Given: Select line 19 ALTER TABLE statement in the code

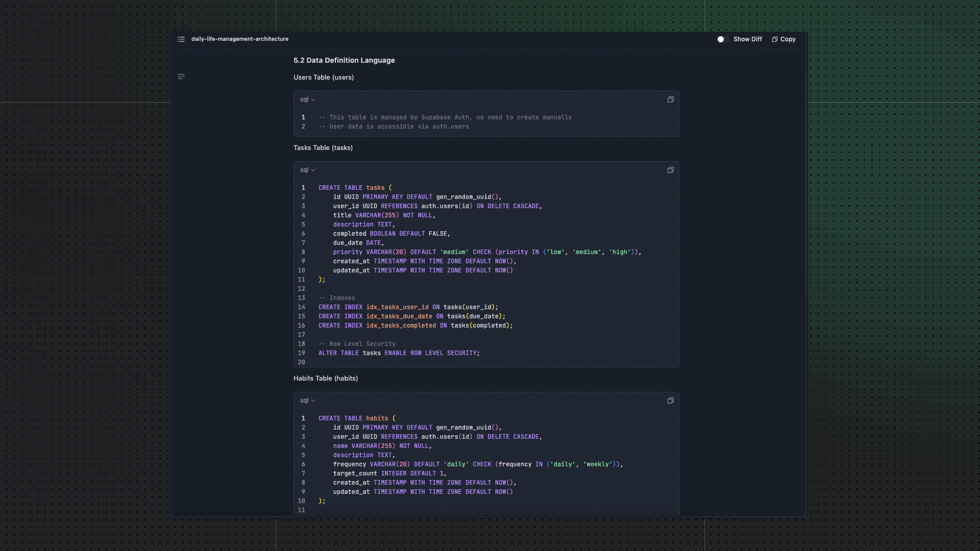Looking at the screenshot, I should (x=399, y=353).
